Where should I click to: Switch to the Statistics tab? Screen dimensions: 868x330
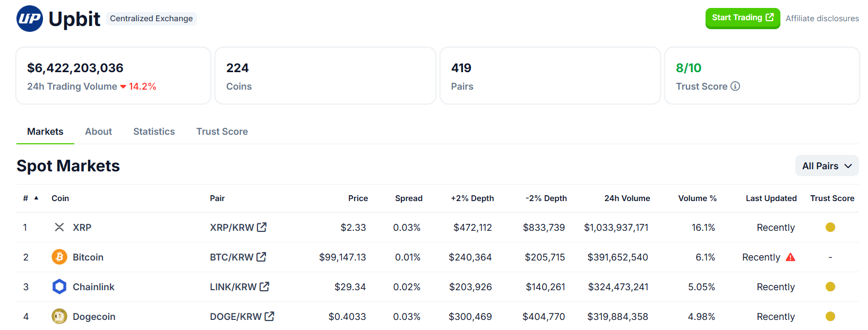(x=154, y=132)
